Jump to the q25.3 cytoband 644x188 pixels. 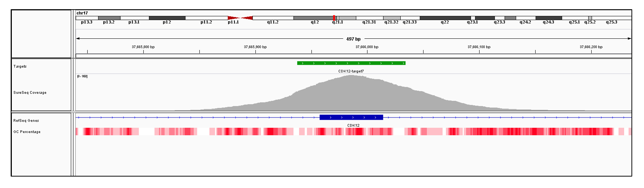tap(612, 18)
